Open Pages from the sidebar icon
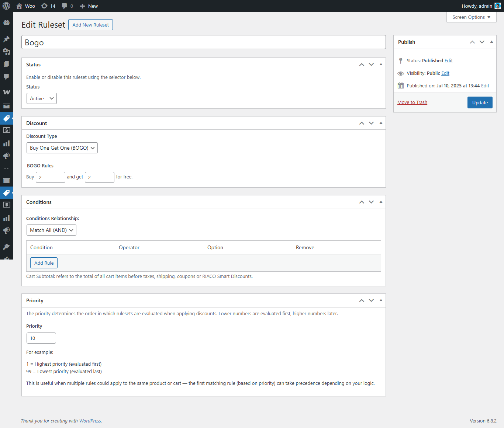Image resolution: width=504 pixels, height=428 pixels. [6, 64]
